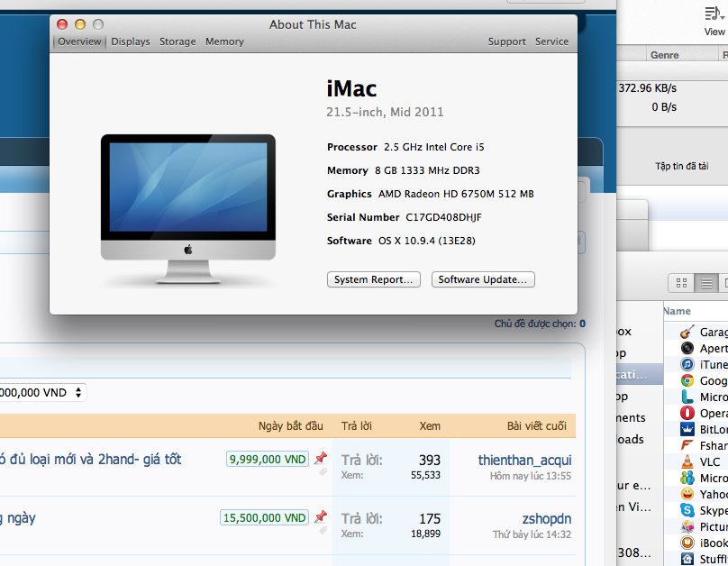Click the 'AMD Radeon HD 6750M 512 MB' text

(x=456, y=194)
